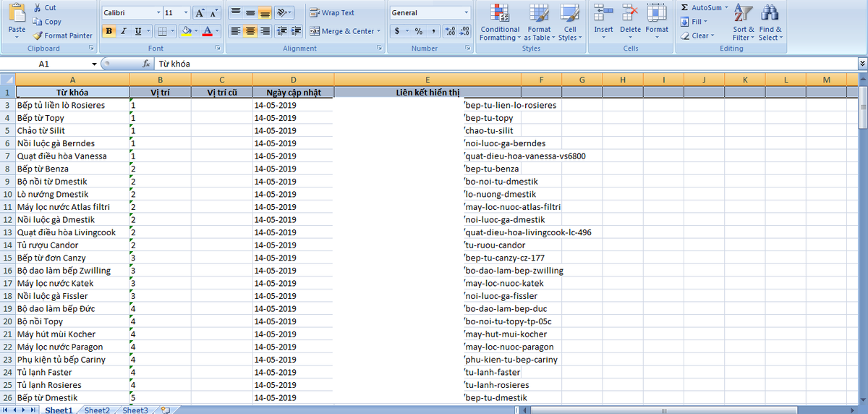Viewport: 868px width, 414px height.
Task: Click the AutoSum sigma button
Action: tap(700, 7)
